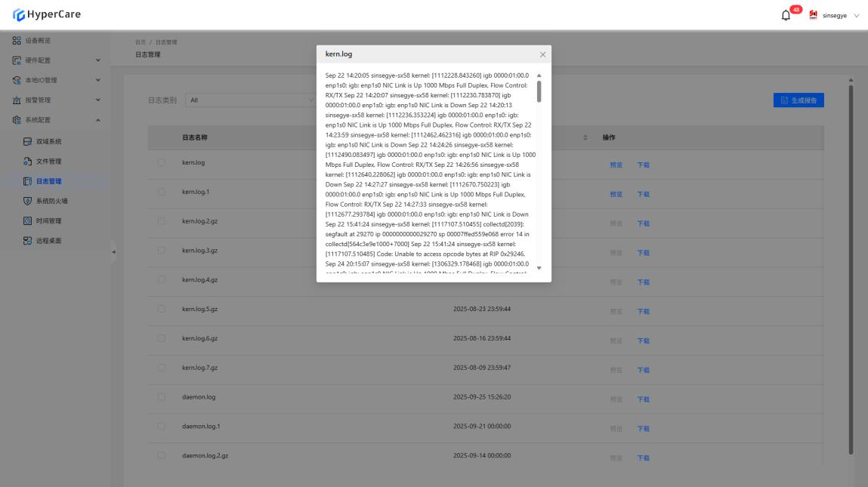The width and height of the screenshot is (868, 487).
Task: Open 文件管理 menu item
Action: [x=48, y=162]
